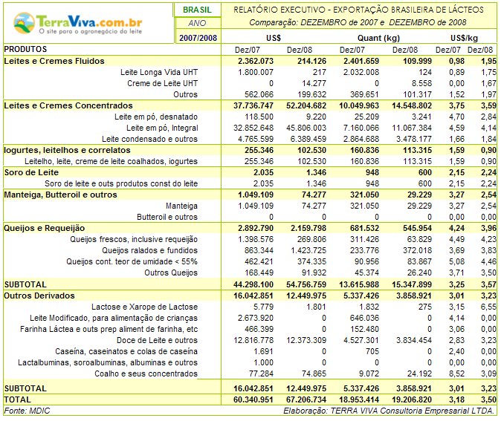Select the Fonte: MDIC footer text
504x421 pixels.
[x=26, y=410]
